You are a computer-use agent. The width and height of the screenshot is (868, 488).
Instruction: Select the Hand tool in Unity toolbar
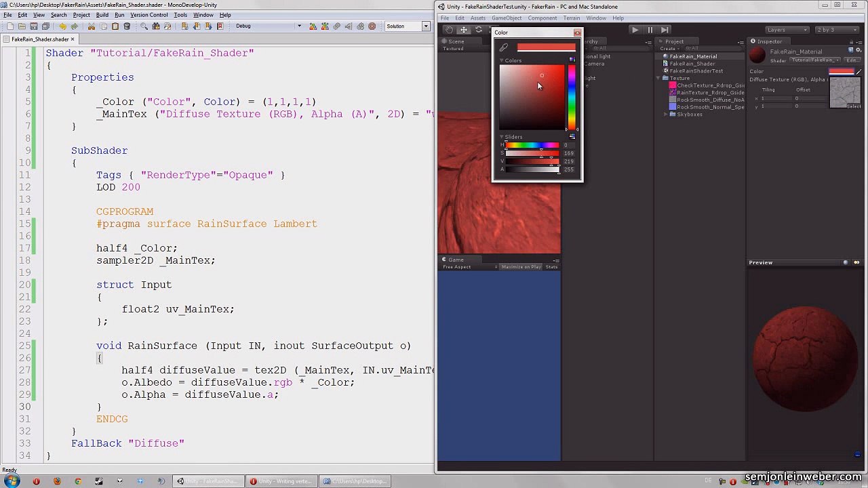point(449,30)
